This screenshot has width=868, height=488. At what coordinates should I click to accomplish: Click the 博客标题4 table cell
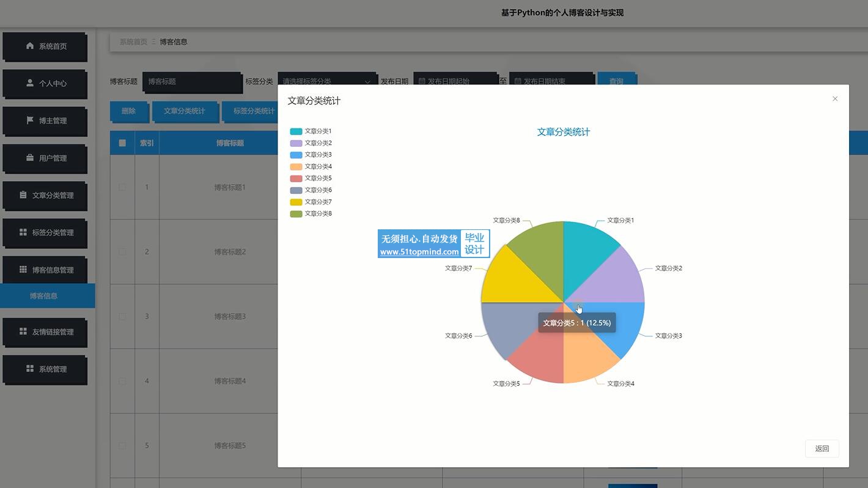point(230,381)
